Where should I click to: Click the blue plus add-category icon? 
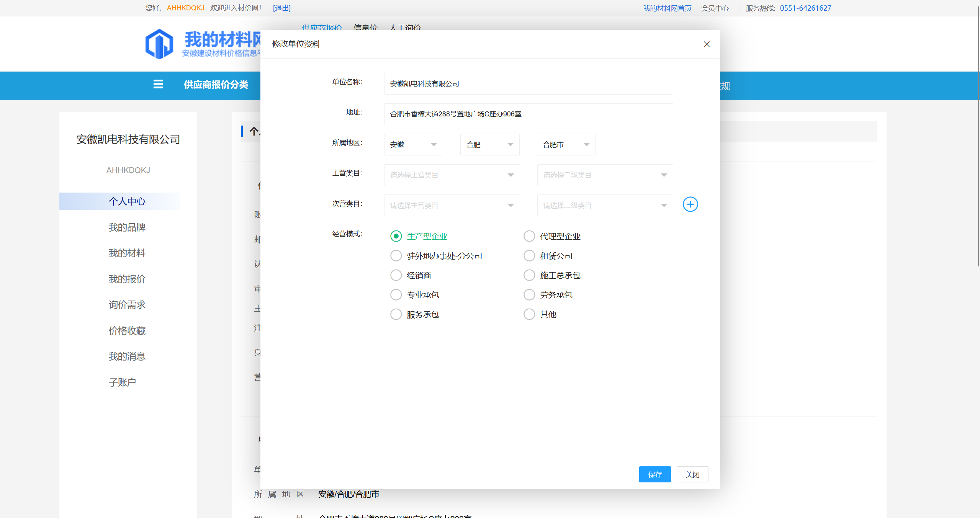(x=690, y=204)
